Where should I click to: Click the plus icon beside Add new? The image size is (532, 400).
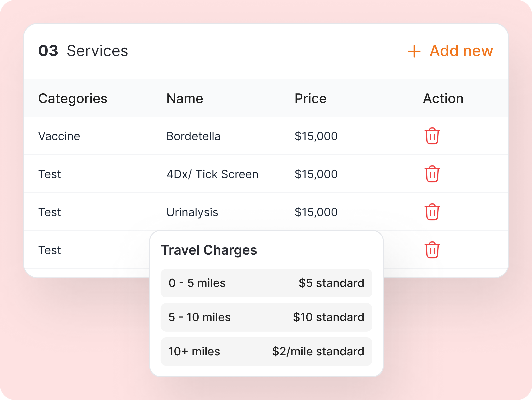coord(414,51)
